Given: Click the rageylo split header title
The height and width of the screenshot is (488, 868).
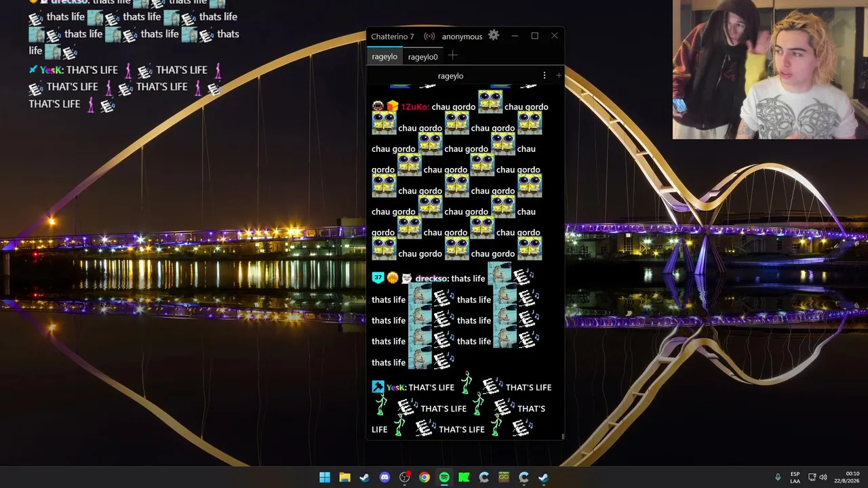Looking at the screenshot, I should tap(450, 76).
